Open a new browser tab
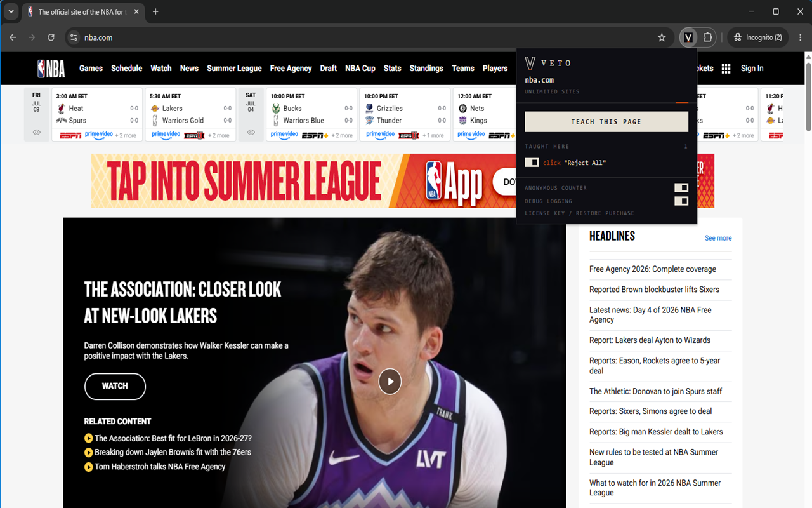 (x=155, y=11)
